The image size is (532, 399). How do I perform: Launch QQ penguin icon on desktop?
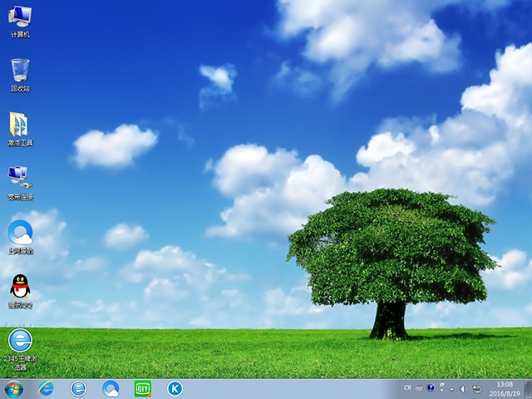pyautogui.click(x=20, y=289)
